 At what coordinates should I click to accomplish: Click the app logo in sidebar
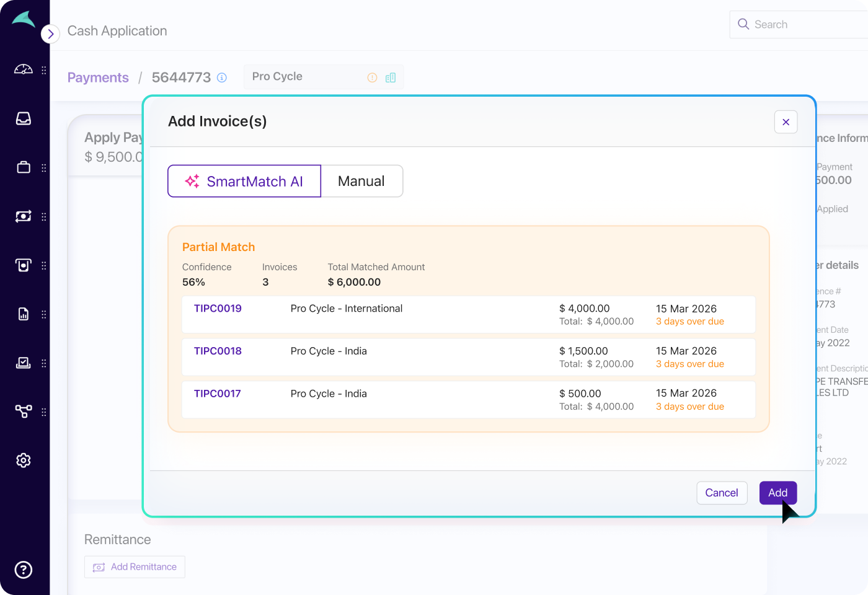tap(23, 19)
